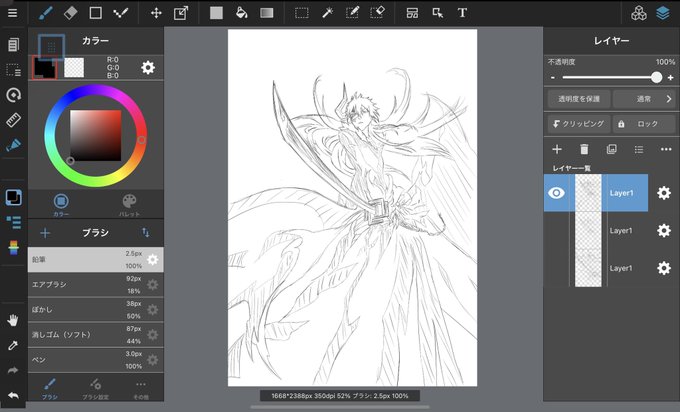Select the Eyedropper tool
680x412 pixels.
point(13,346)
